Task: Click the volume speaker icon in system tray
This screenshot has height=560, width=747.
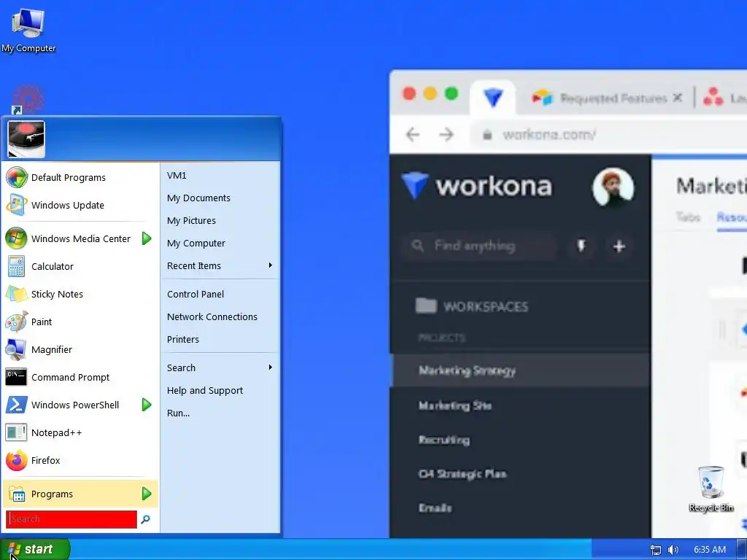Action: pos(673,550)
